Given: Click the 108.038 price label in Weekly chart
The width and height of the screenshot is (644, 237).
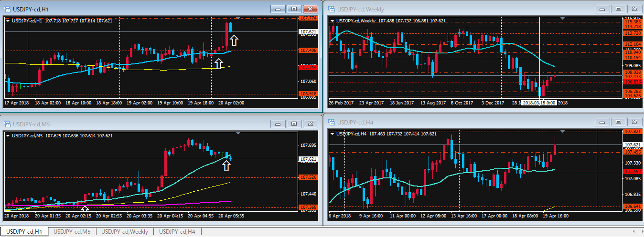Looking at the screenshot, I should (x=633, y=72).
